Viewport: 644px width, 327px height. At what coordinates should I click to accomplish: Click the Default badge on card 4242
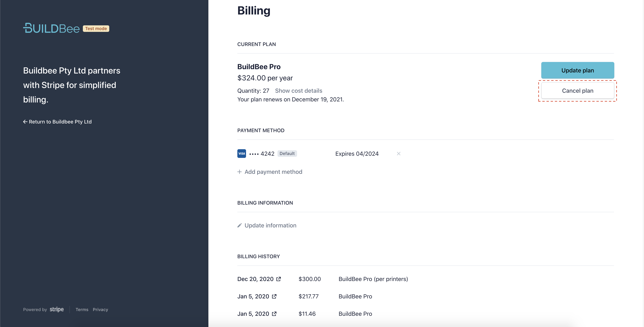point(287,153)
